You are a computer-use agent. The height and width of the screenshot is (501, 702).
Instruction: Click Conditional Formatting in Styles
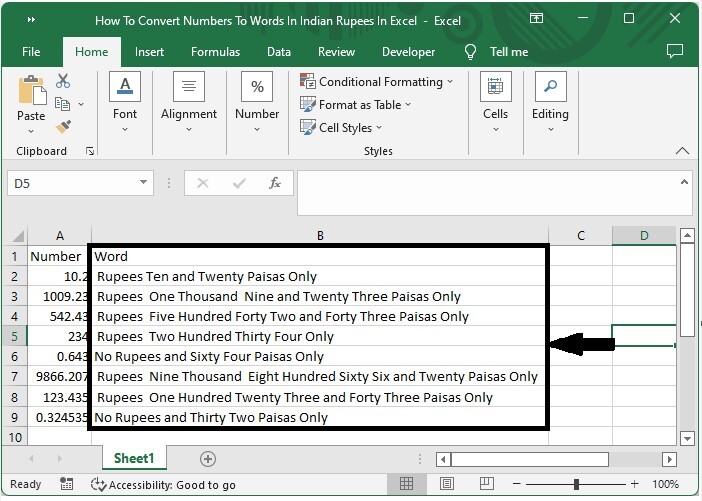377,81
